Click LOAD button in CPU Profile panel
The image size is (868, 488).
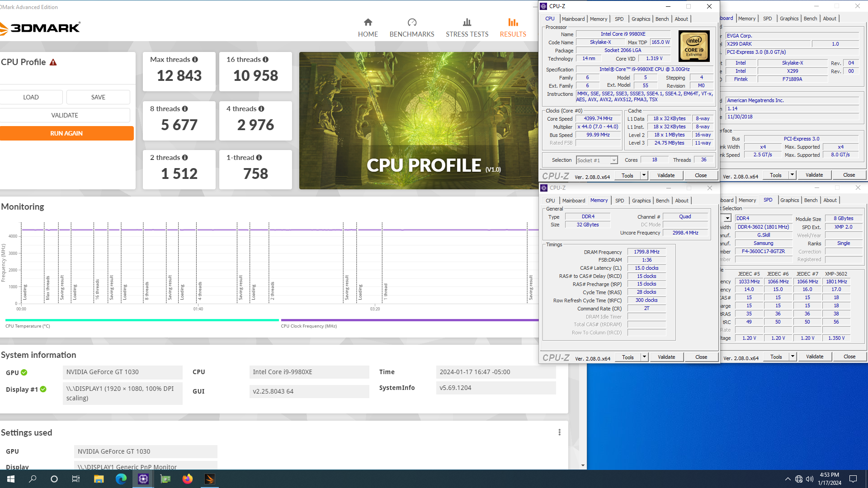31,97
